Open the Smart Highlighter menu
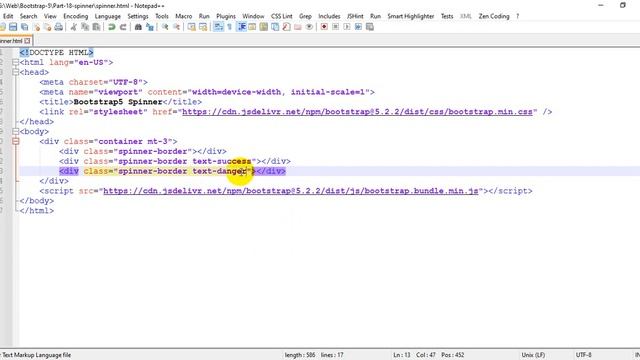Image resolution: width=640 pixels, height=360 pixels. pyautogui.click(x=411, y=16)
